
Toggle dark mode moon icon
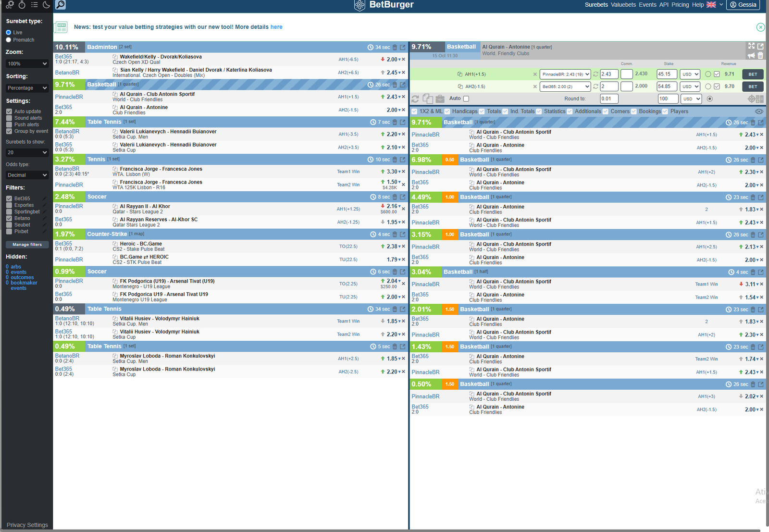[47, 4]
